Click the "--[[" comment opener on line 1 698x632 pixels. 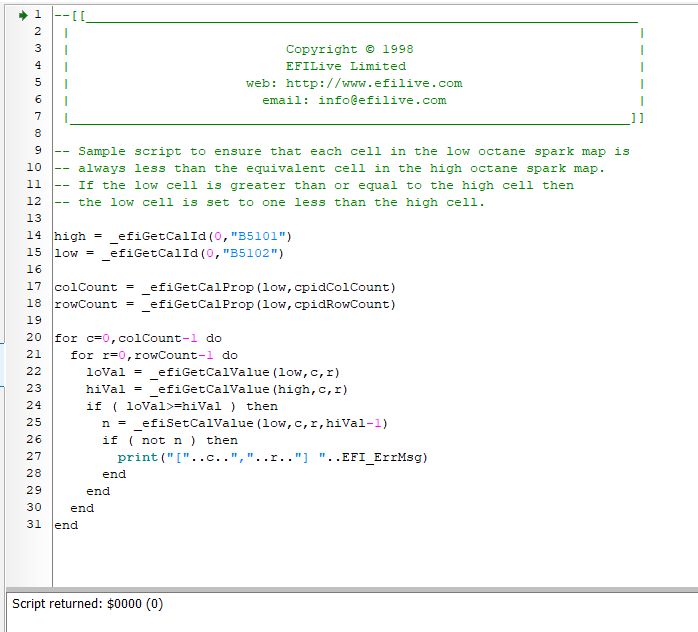[x=70, y=16]
